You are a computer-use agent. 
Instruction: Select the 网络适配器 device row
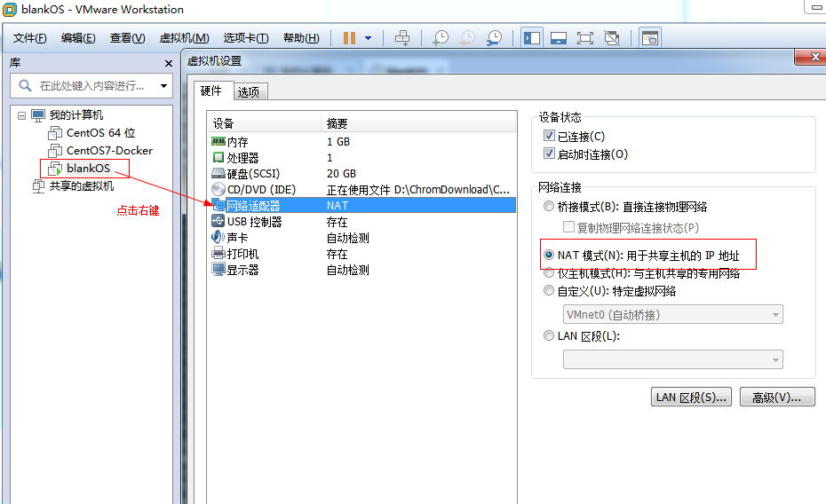361,205
